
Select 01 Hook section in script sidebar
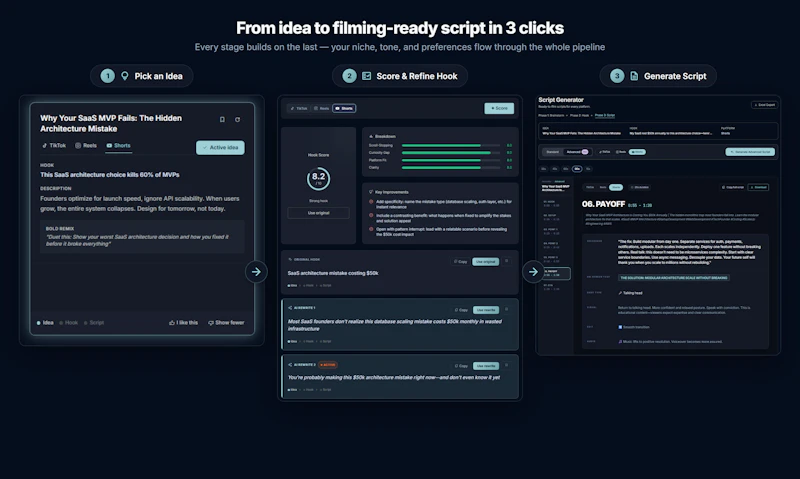tap(552, 204)
